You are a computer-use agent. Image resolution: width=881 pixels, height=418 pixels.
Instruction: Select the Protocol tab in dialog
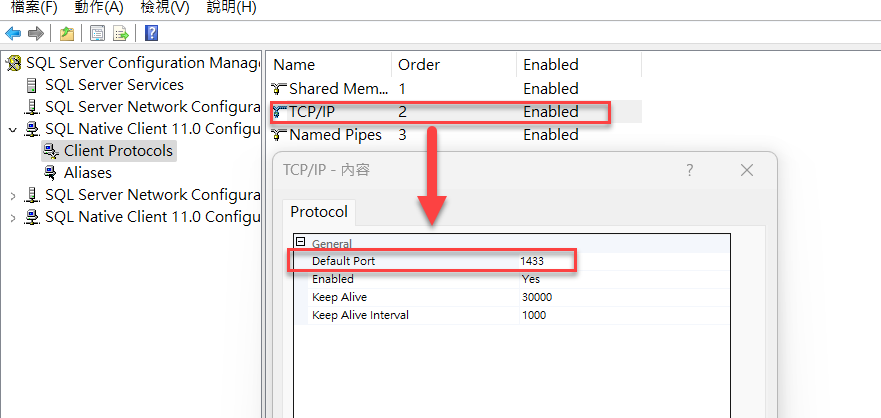click(319, 212)
